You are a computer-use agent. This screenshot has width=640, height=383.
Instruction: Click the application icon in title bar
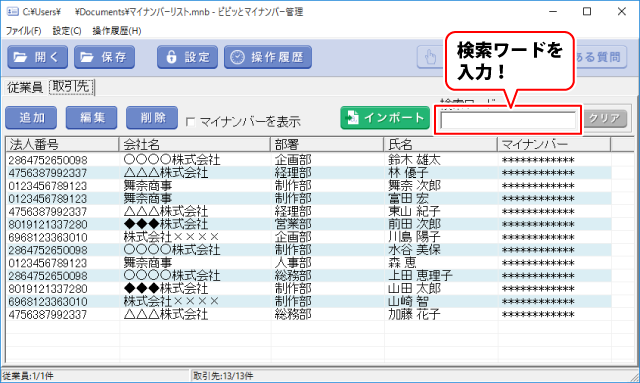(x=12, y=11)
